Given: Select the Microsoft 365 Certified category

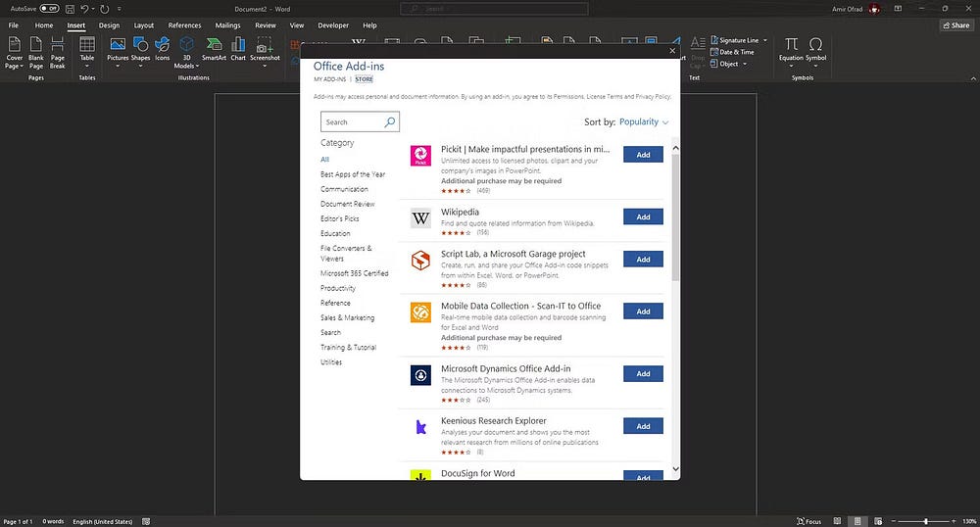Looking at the screenshot, I should point(355,273).
